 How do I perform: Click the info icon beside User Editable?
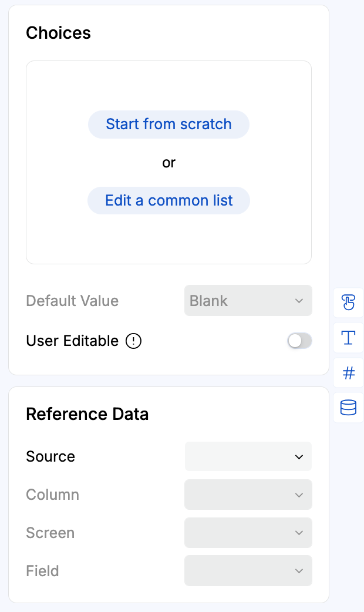133,341
